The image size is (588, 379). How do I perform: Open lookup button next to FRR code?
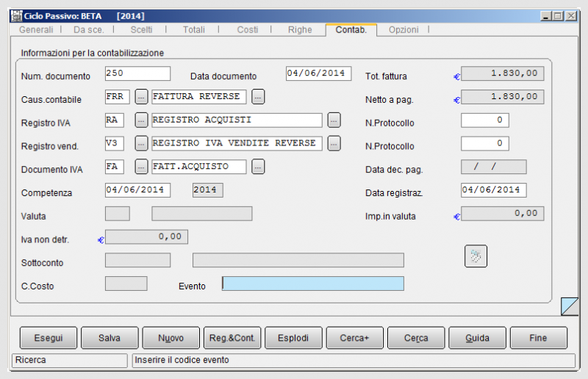tap(141, 97)
